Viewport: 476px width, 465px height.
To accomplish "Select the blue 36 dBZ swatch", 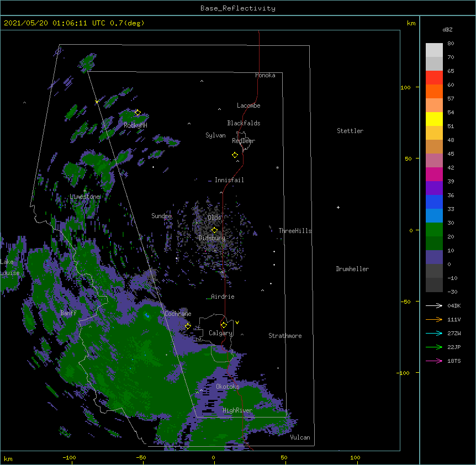I will pos(434,202).
